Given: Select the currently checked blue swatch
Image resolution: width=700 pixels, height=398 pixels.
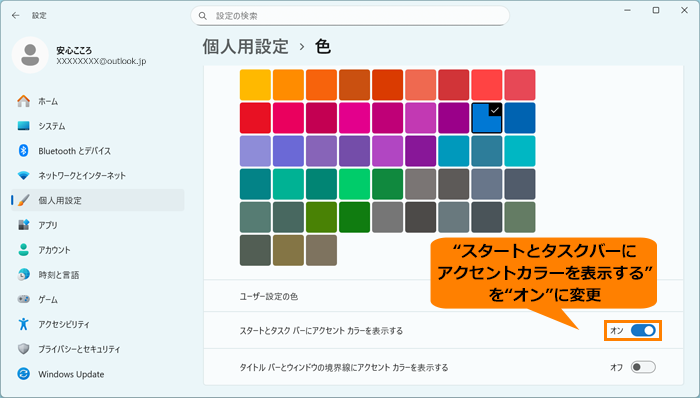Looking at the screenshot, I should coord(487,118).
